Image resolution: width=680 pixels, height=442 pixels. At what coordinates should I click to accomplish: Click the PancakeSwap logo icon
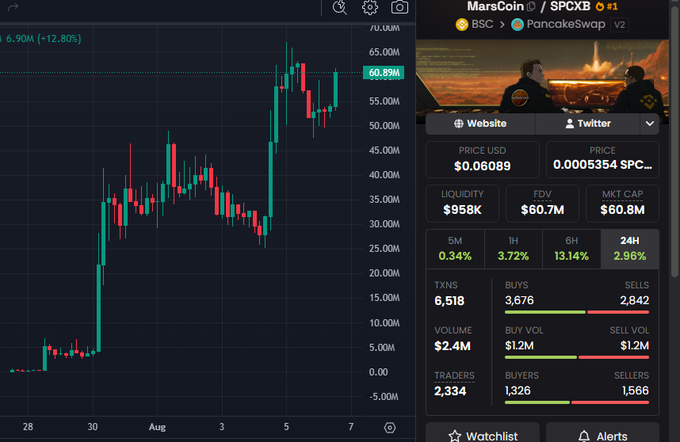(517, 24)
